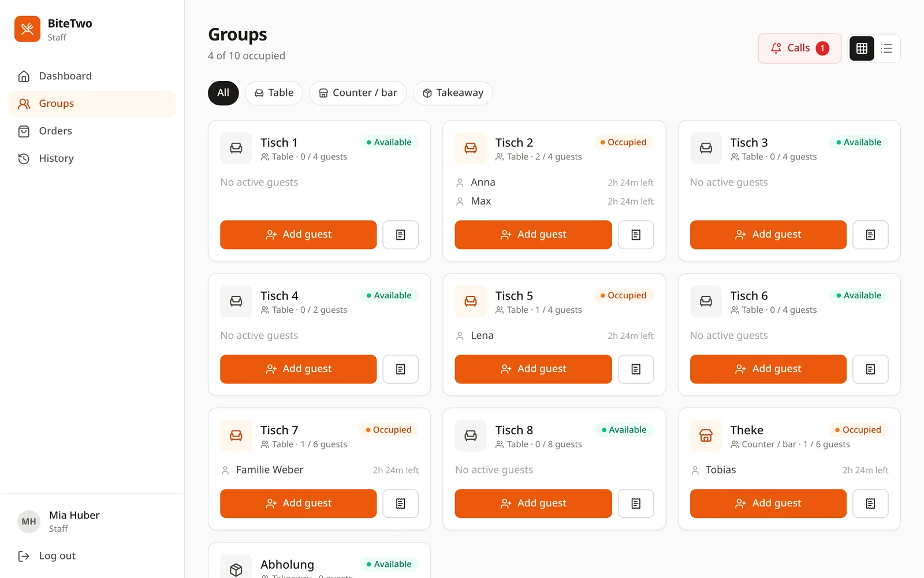
Task: Select Groups in the sidebar
Action: coord(92,104)
